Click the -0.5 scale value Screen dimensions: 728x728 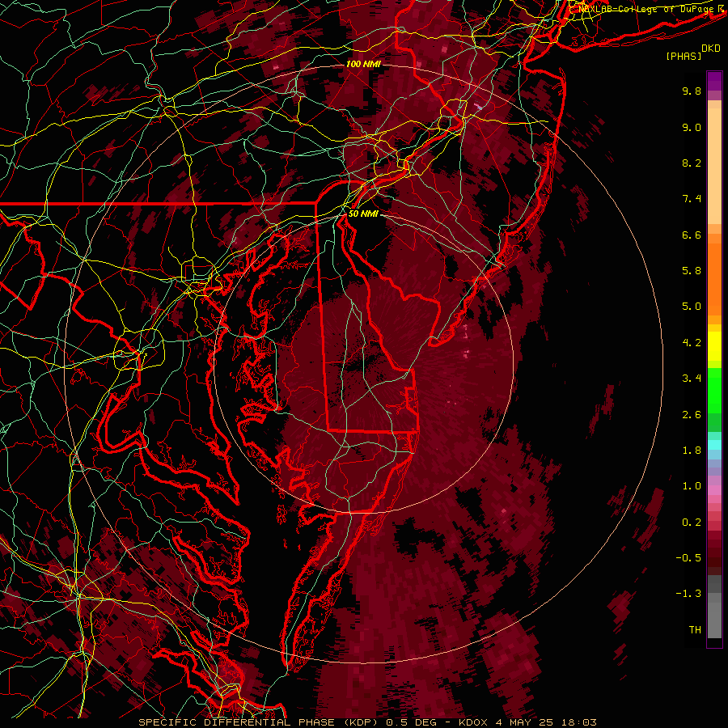coord(688,558)
